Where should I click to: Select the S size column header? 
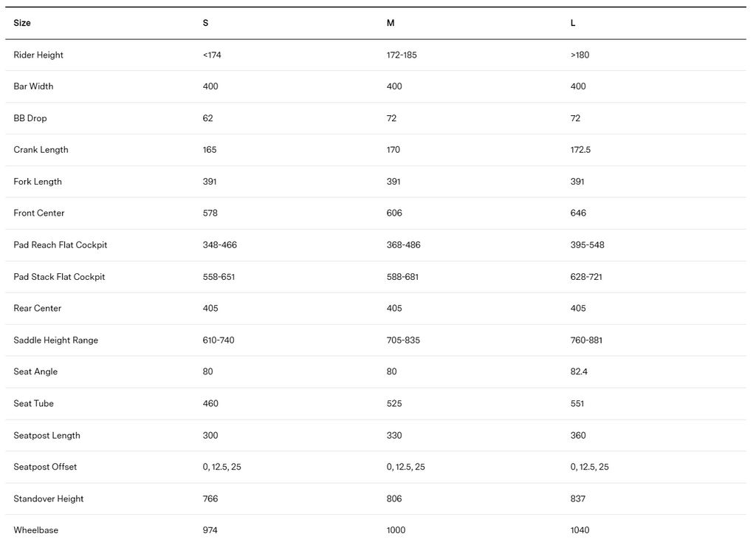(205, 23)
